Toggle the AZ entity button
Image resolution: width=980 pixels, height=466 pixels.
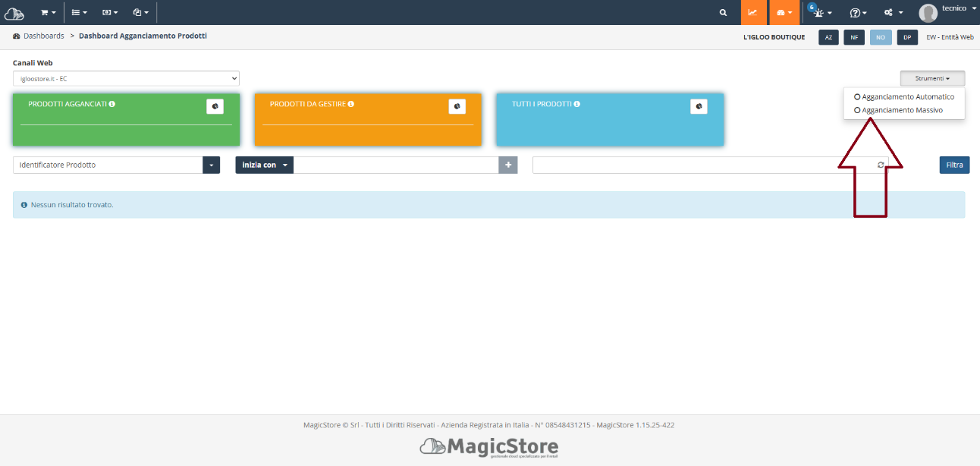tap(828, 37)
